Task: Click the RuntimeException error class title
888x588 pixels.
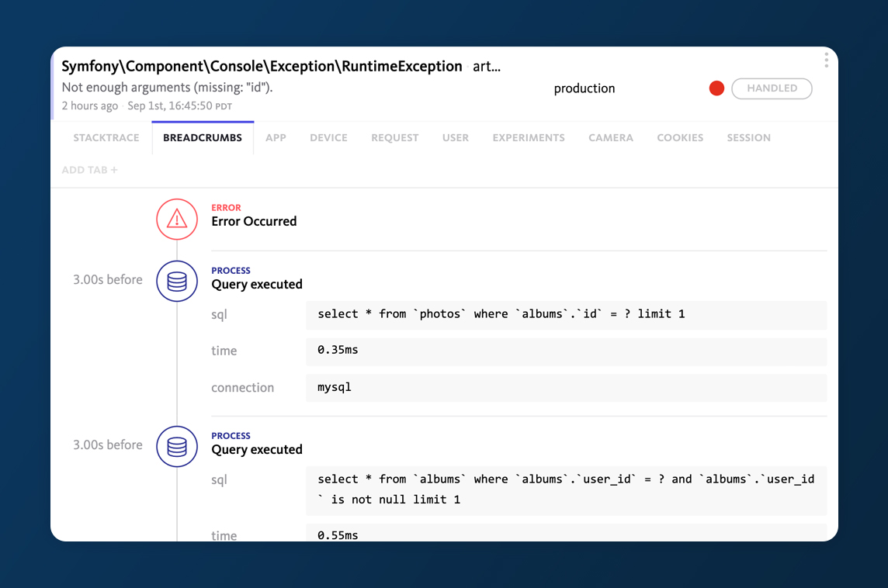Action: point(262,66)
